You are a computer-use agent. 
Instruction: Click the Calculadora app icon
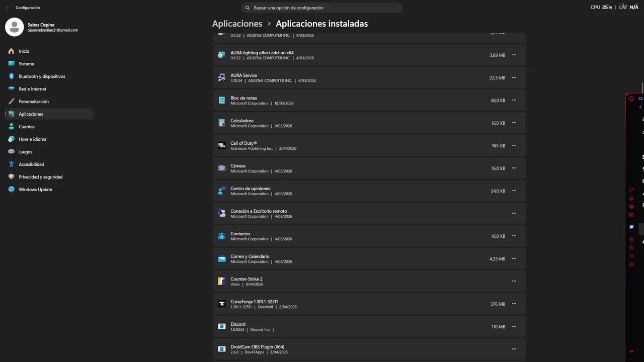click(221, 123)
